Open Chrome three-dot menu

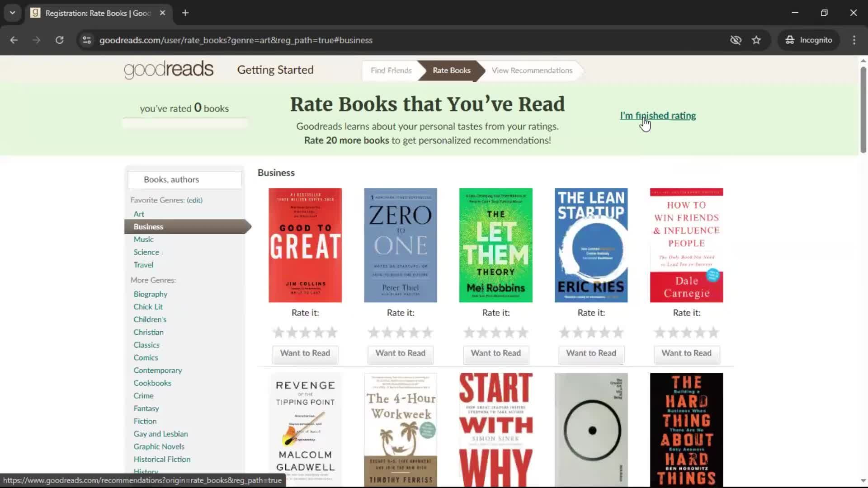pyautogui.click(x=854, y=40)
